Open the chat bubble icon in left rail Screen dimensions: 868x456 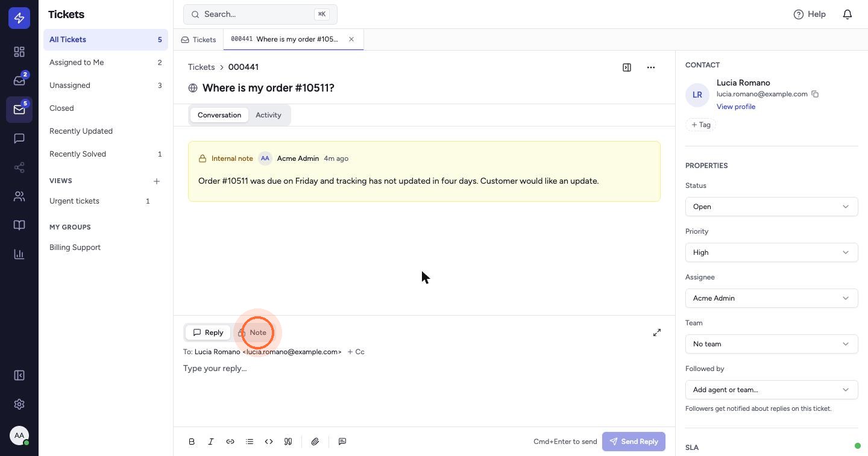pos(19,139)
